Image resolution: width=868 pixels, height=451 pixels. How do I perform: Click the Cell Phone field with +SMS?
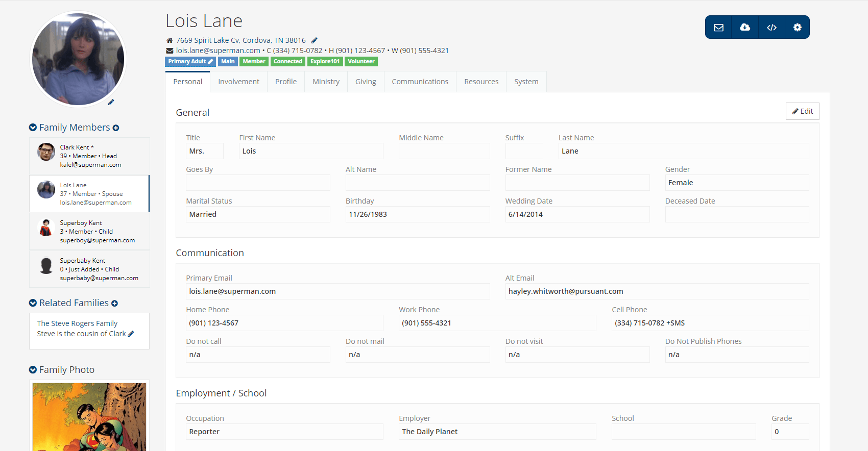tap(710, 323)
